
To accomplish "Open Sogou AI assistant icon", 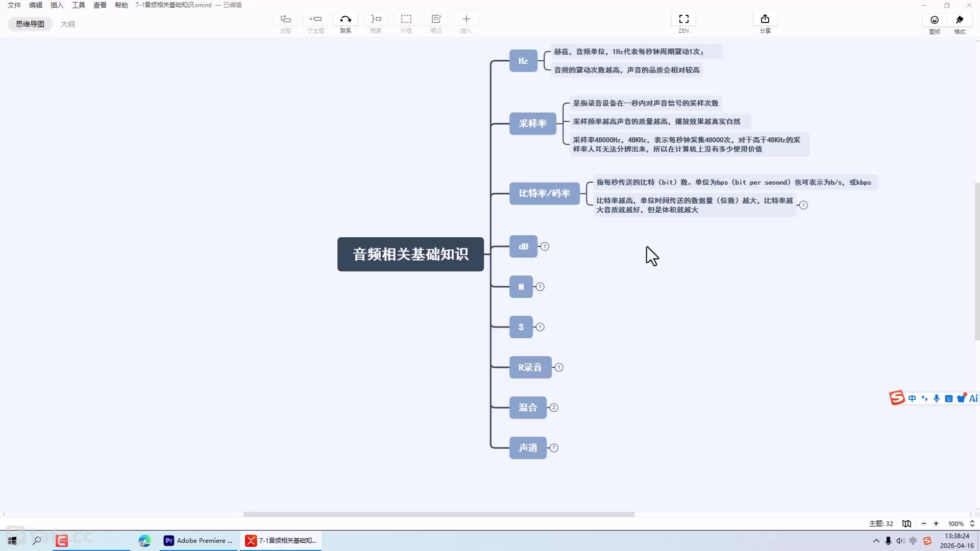I will [973, 398].
